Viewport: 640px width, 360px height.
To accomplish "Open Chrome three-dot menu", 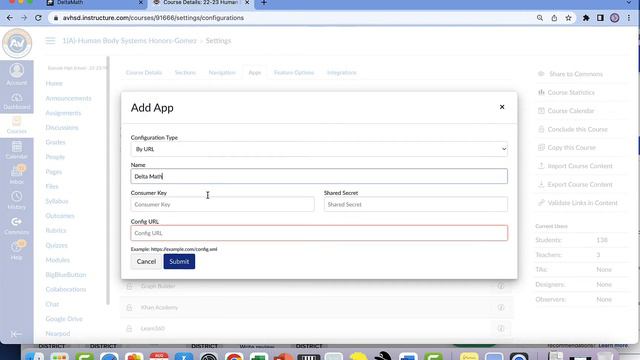I will click(629, 18).
